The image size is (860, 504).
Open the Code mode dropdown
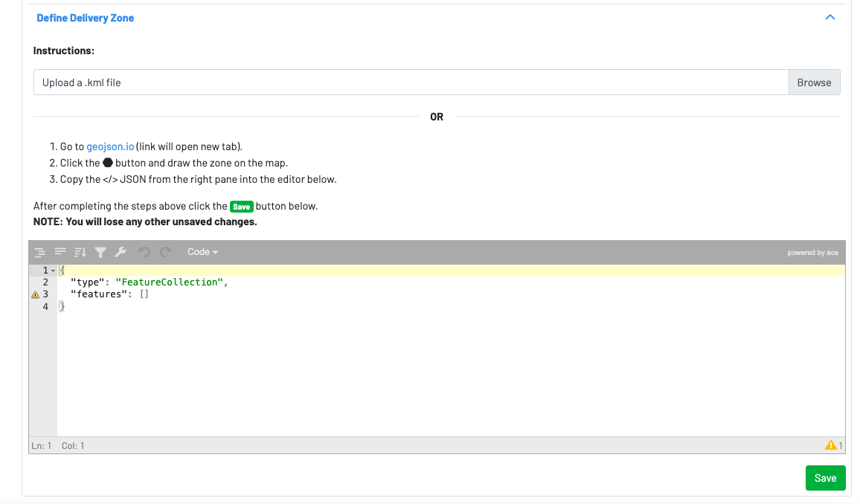tap(202, 252)
